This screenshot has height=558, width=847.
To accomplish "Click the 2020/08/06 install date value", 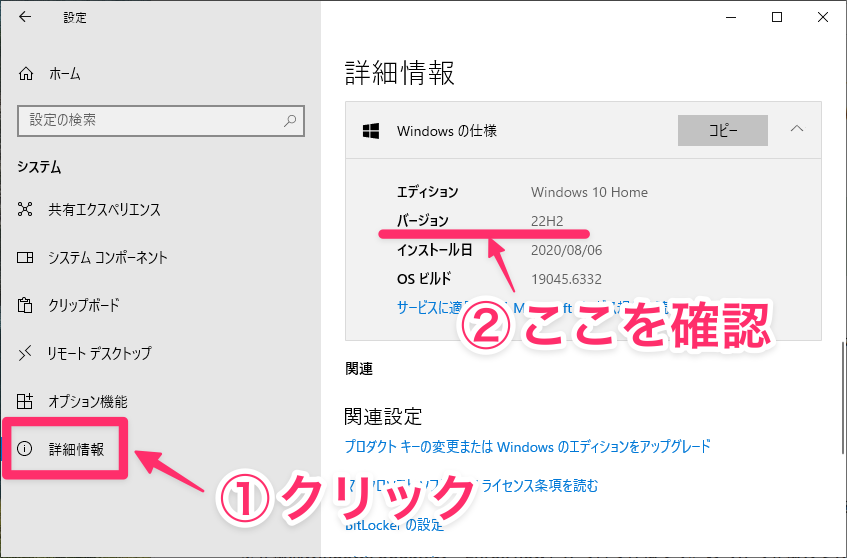I will coord(566,250).
